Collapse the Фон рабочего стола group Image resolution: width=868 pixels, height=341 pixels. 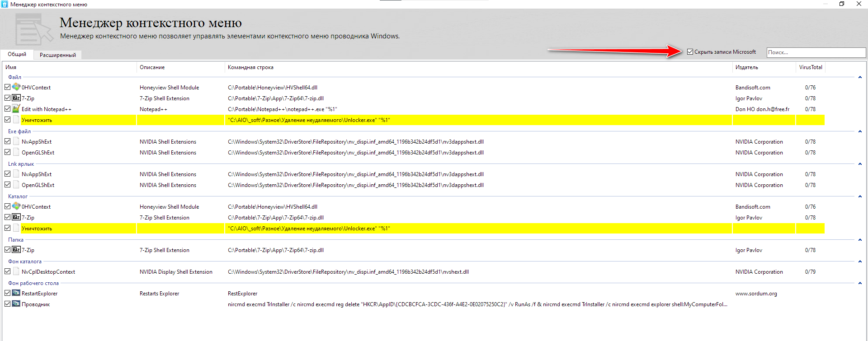click(x=860, y=283)
